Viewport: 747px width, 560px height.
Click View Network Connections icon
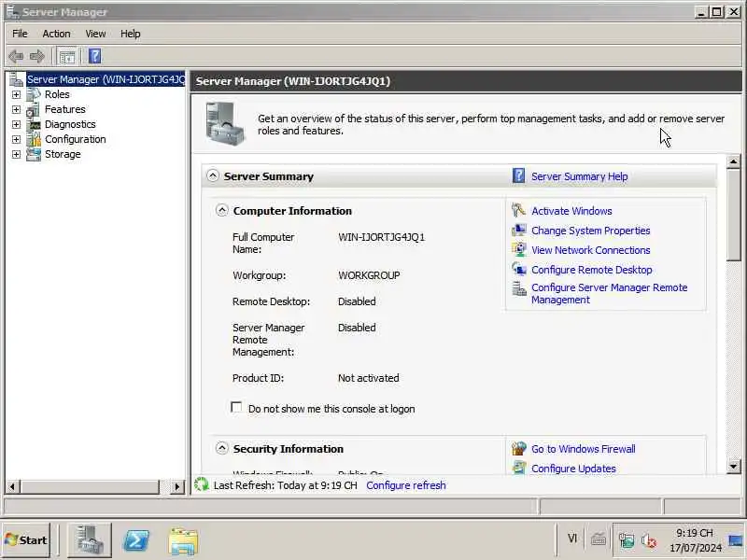[x=518, y=249]
